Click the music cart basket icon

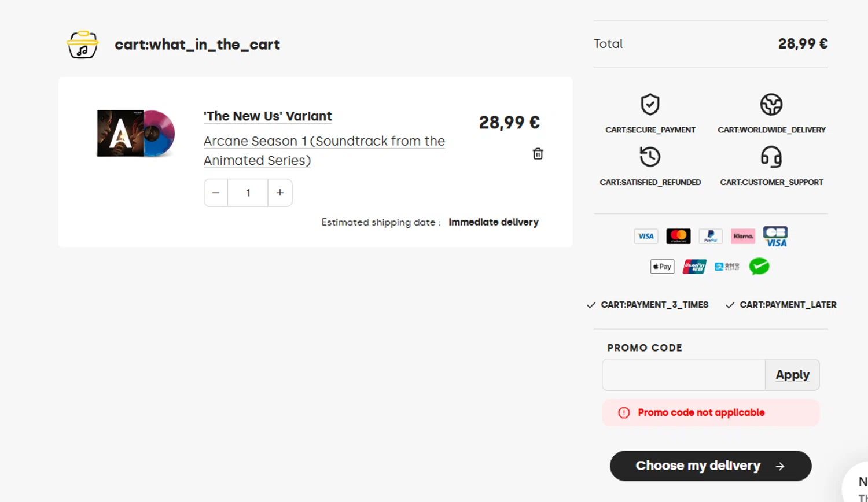[x=82, y=45]
